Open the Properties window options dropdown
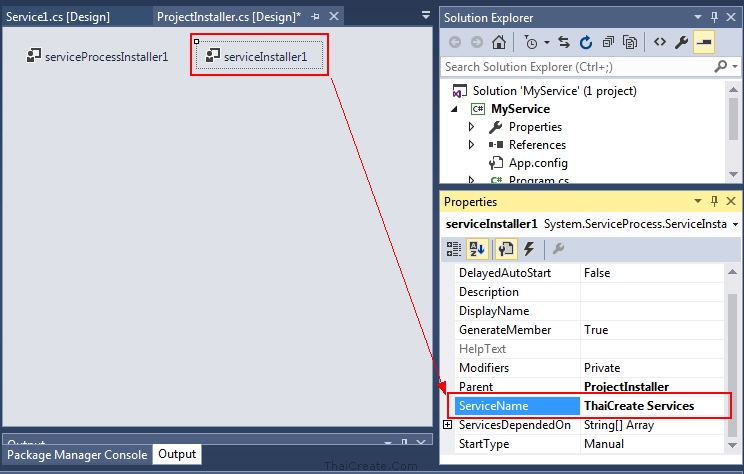The height and width of the screenshot is (474, 744). pos(698,201)
